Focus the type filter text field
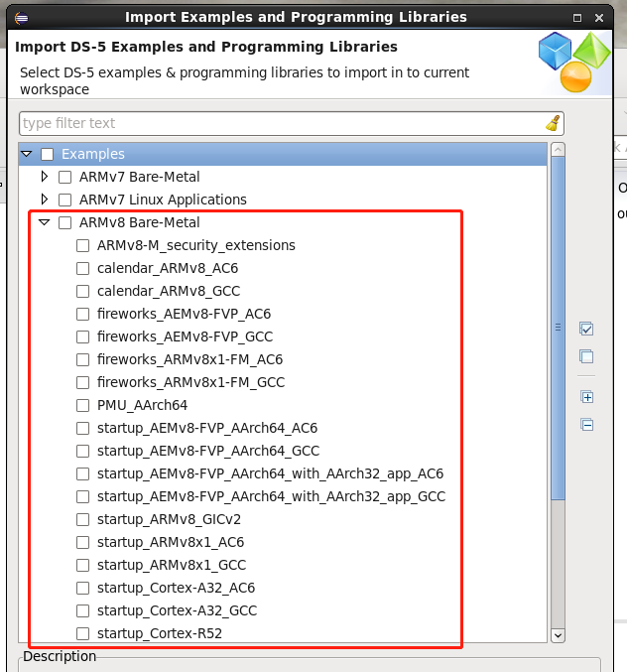The width and height of the screenshot is (627, 672). coord(292,123)
